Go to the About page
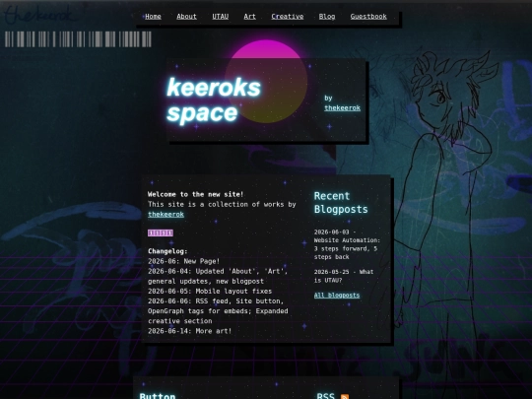Screen dimensions: 532x399 (x=186, y=17)
